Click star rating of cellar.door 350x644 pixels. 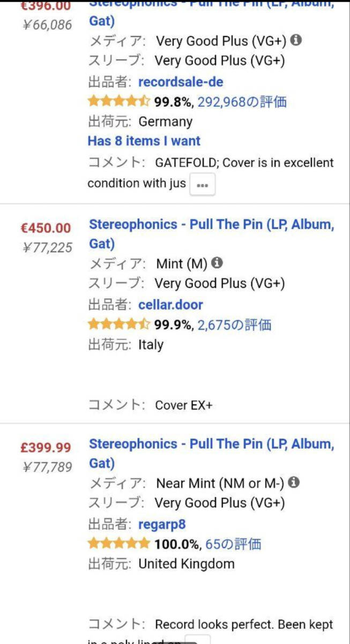(x=119, y=324)
